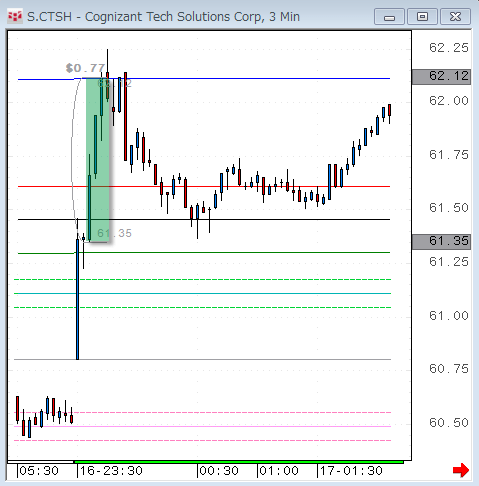
Task: Click the 61.25 price axis label
Action: pos(449,262)
